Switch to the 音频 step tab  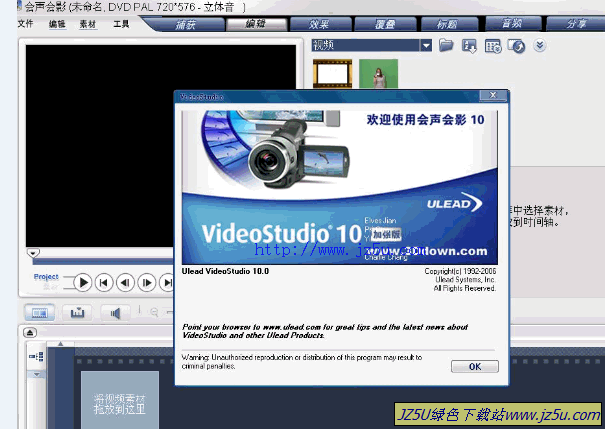coord(513,24)
